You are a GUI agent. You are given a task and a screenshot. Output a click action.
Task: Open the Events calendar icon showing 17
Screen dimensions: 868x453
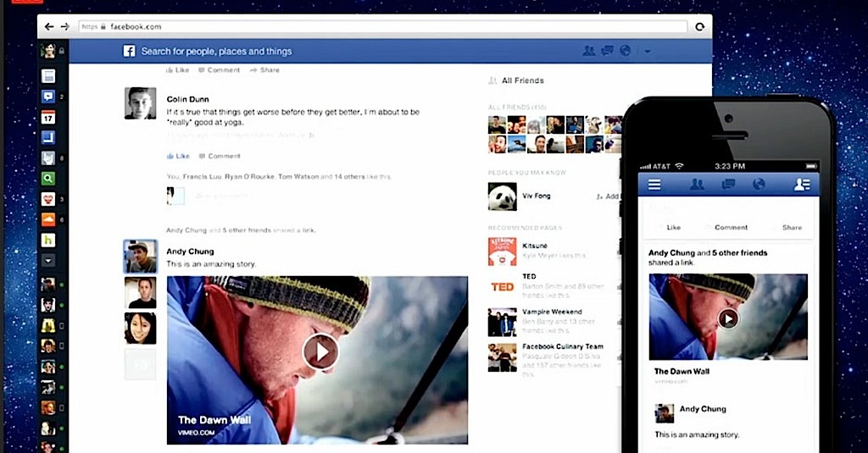[x=48, y=117]
